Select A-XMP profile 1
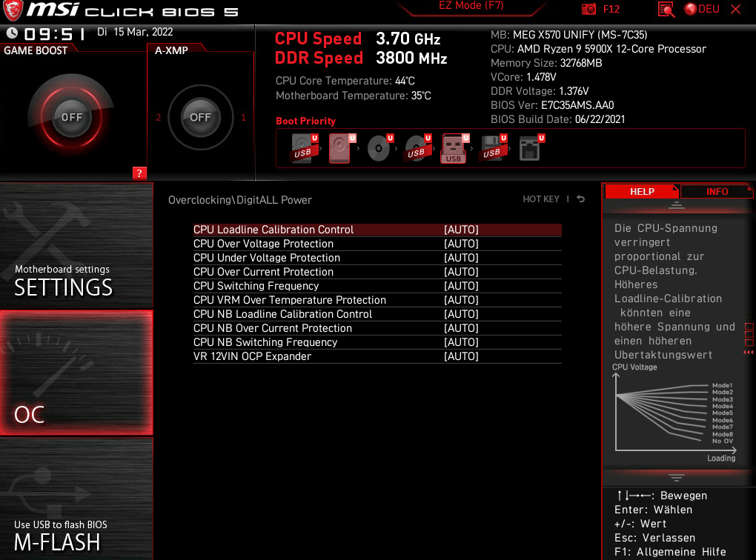This screenshot has height=560, width=756. 244,118
